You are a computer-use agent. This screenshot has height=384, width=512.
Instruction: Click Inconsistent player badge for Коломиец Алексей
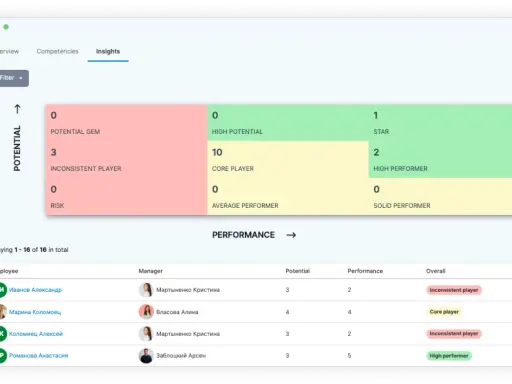[x=454, y=334]
